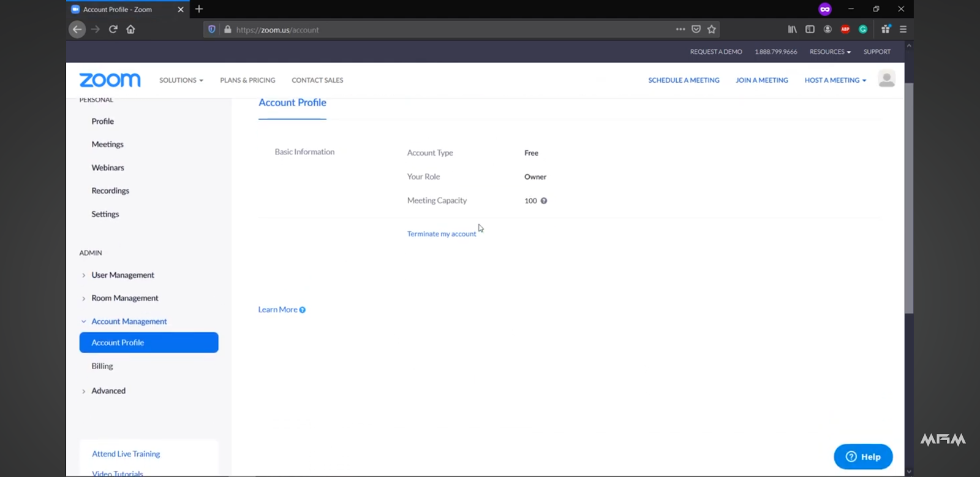Click the browser forward arrow
The image size is (980, 477).
coord(96,29)
